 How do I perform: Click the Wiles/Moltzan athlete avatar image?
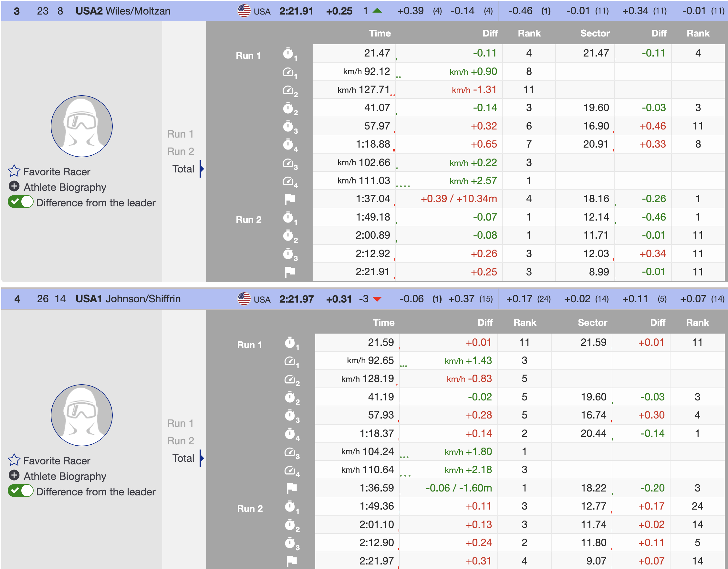point(82,126)
